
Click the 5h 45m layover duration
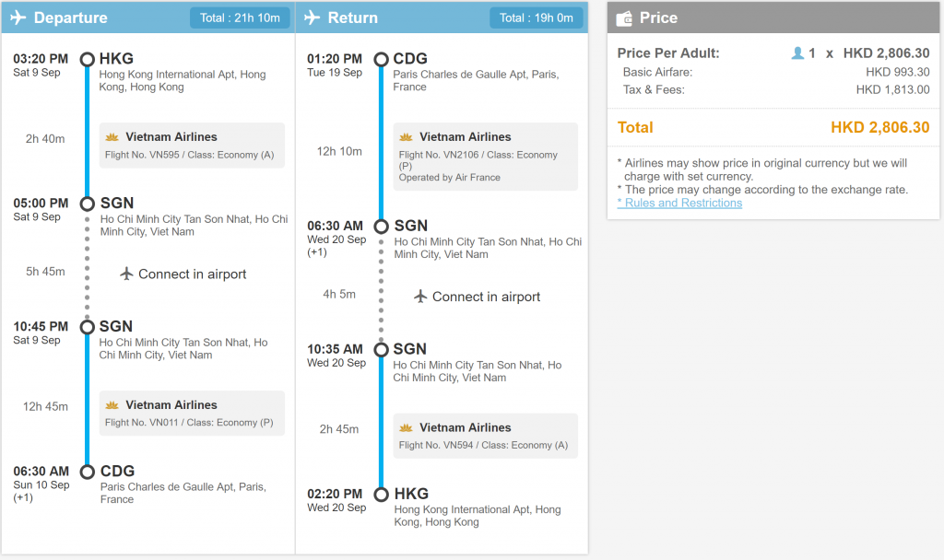click(45, 272)
